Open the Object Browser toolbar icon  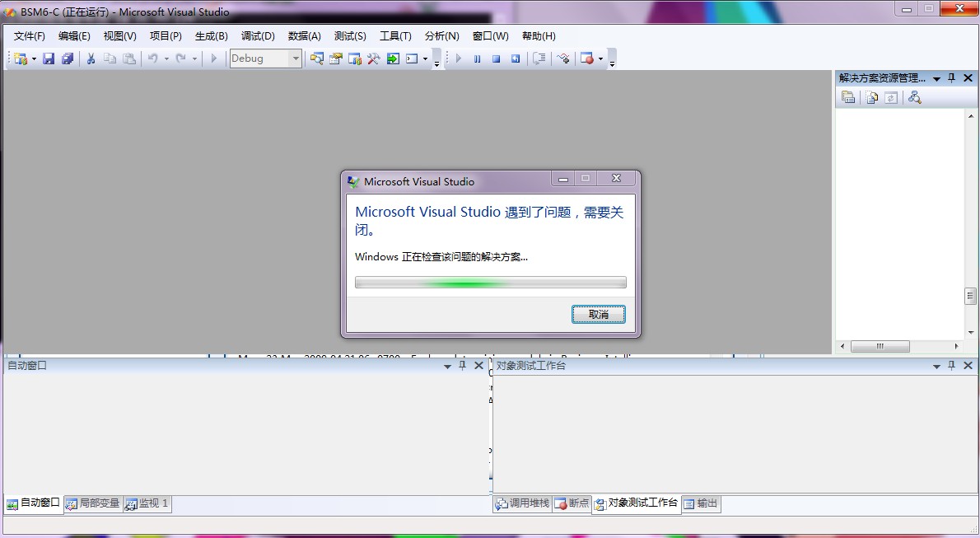pos(355,58)
